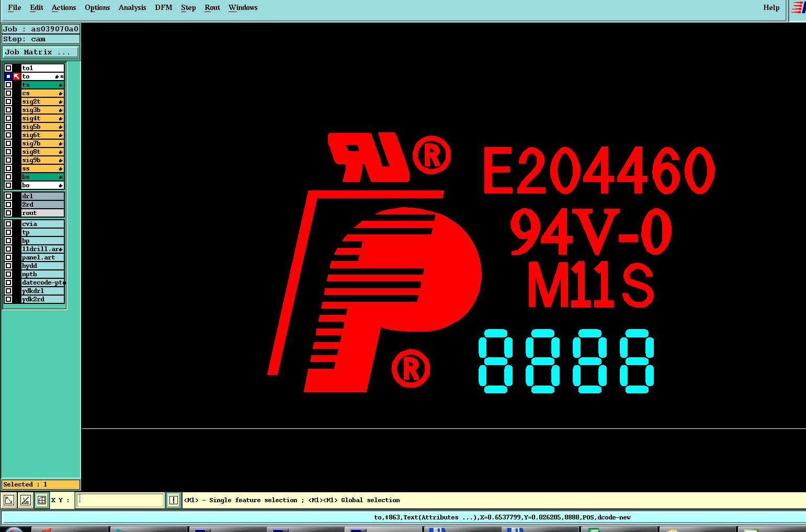Viewport: 806px width, 532px height.
Task: Toggle display checkbox for layer npth
Action: 8,274
